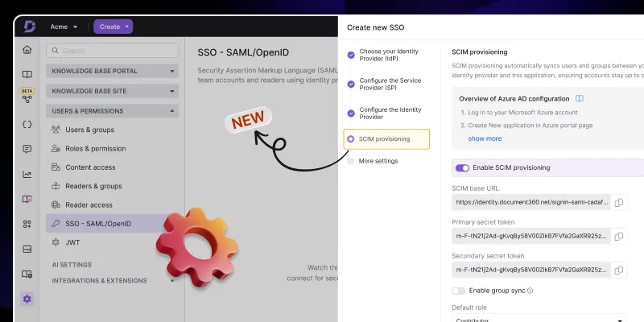This screenshot has width=644, height=322.
Task: Open the Home icon in left sidebar
Action: [27, 50]
